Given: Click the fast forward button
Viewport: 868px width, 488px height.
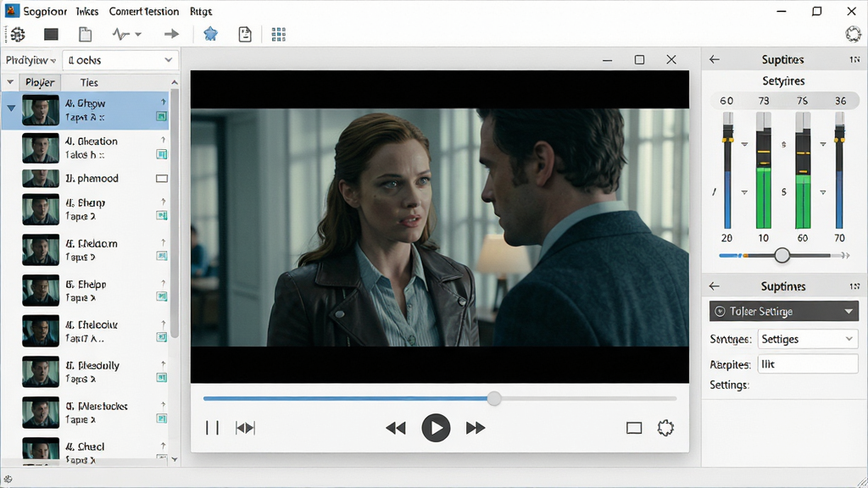Looking at the screenshot, I should (x=476, y=428).
